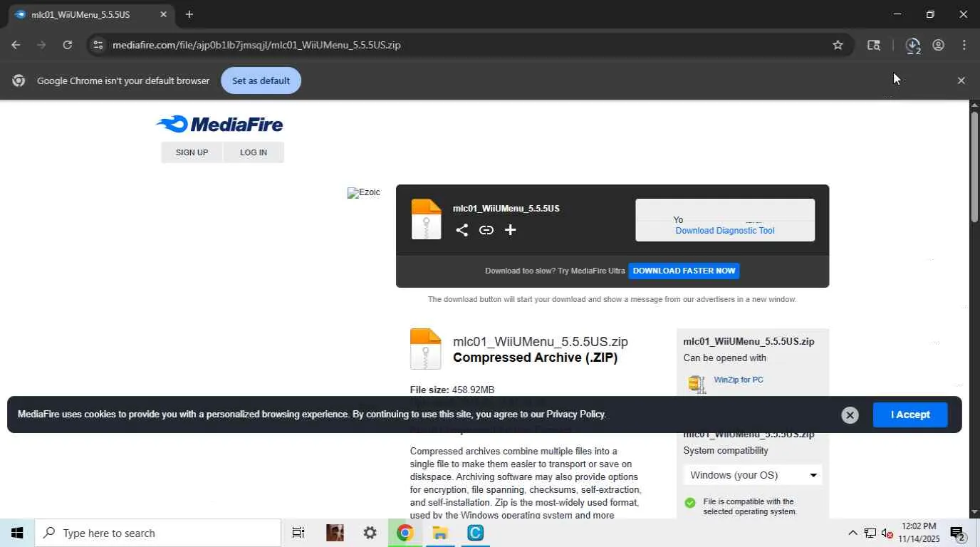Click the address bar URL field
The image size is (980, 547).
coord(469,45)
